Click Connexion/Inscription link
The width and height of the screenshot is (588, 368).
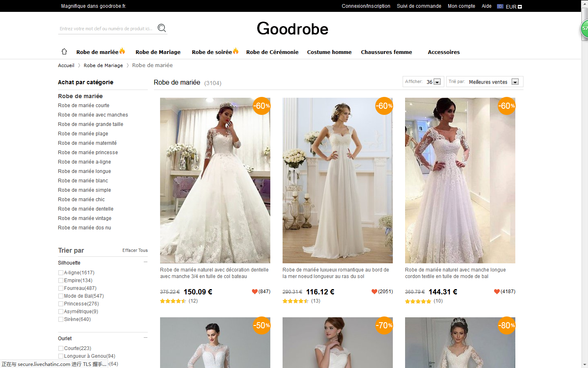coord(366,6)
